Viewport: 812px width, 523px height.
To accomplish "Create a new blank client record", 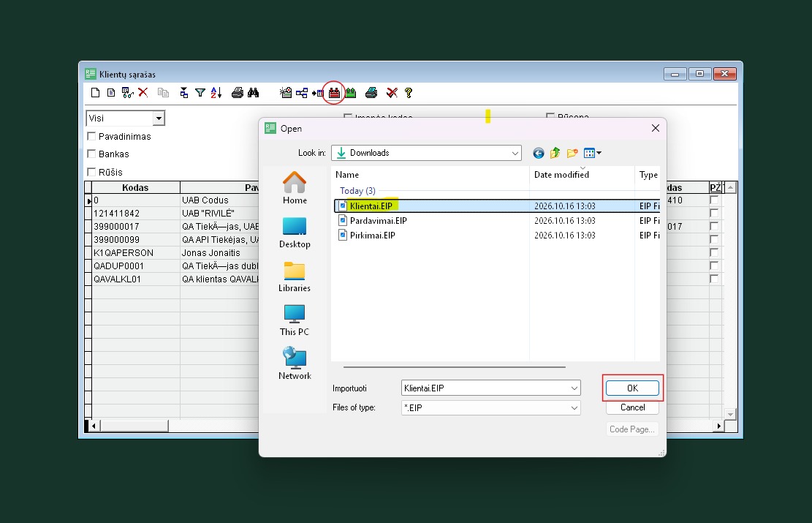I will click(95, 93).
